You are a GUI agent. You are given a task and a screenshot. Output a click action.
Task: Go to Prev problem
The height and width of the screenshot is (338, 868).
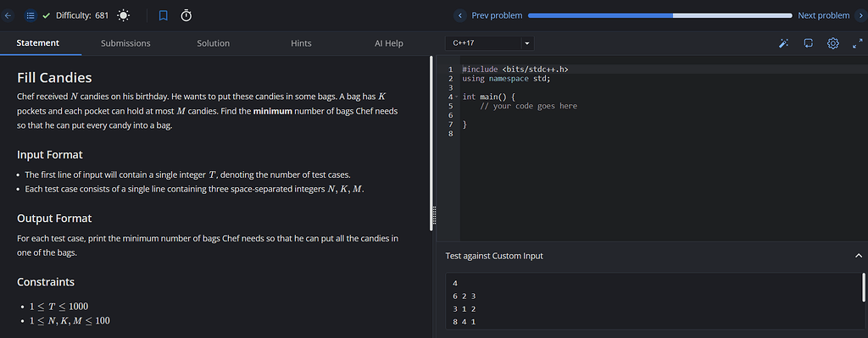(488, 15)
